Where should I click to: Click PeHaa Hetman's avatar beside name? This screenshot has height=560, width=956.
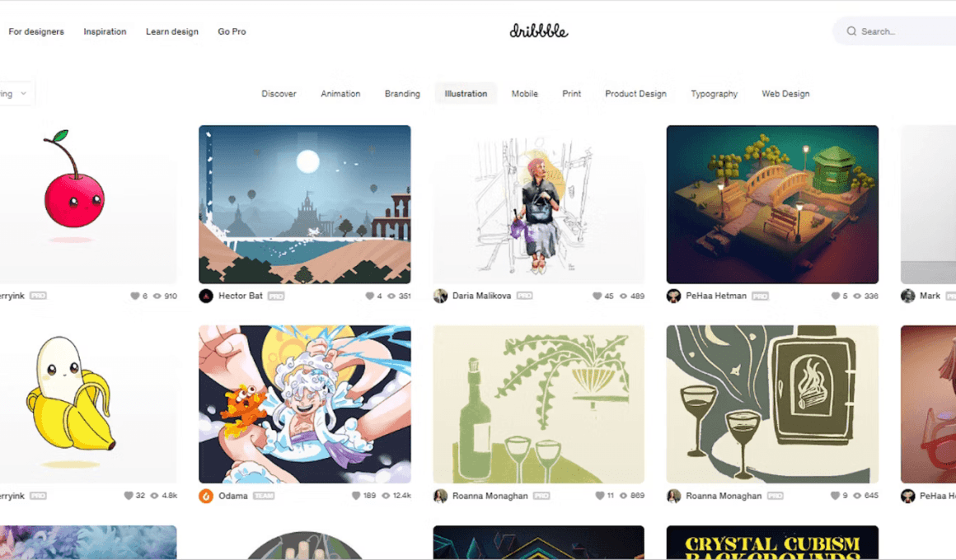pyautogui.click(x=673, y=296)
